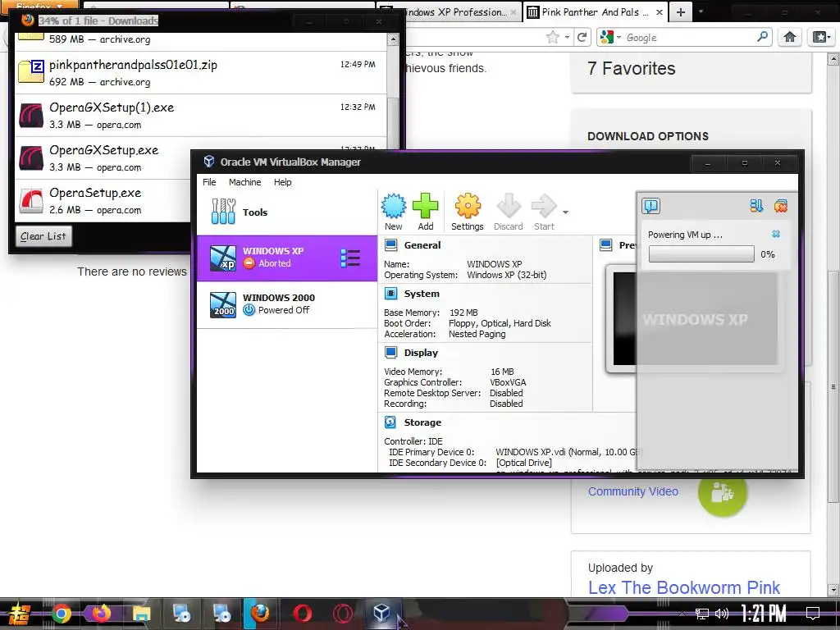Click Downloads list scroll up arrow
The height and width of the screenshot is (630, 840).
coord(393,39)
